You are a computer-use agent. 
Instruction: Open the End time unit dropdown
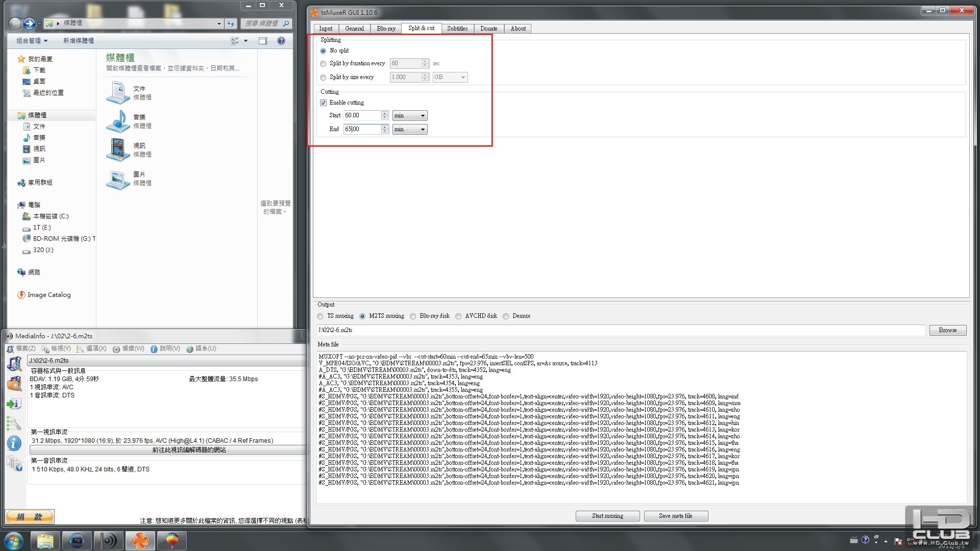tap(410, 130)
